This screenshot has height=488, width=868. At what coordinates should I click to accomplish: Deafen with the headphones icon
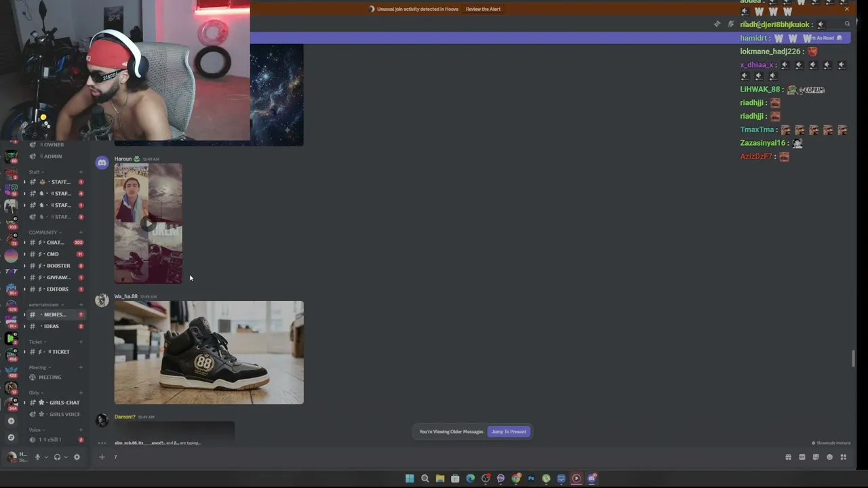(57, 457)
